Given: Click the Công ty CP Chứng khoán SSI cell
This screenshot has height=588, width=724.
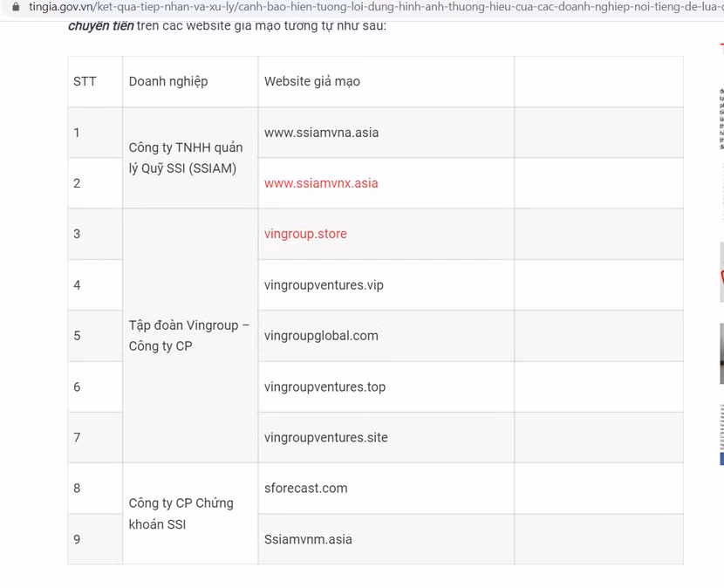Looking at the screenshot, I should 190,514.
